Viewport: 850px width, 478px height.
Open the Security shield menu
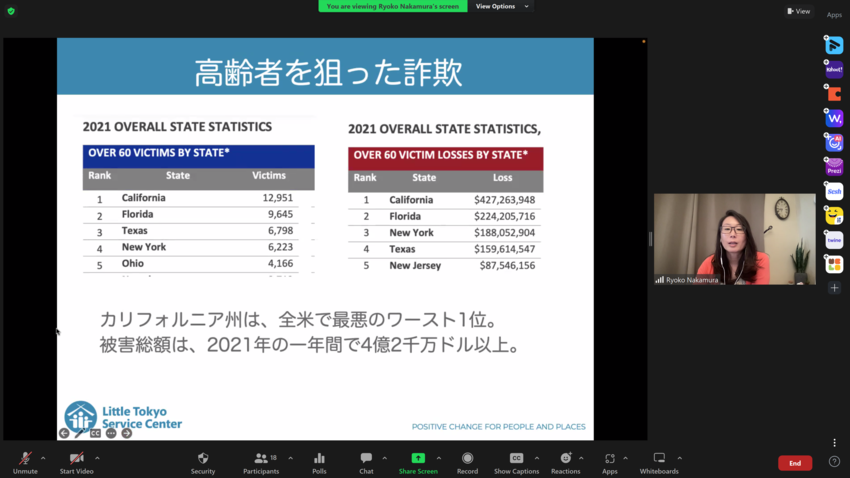203,463
